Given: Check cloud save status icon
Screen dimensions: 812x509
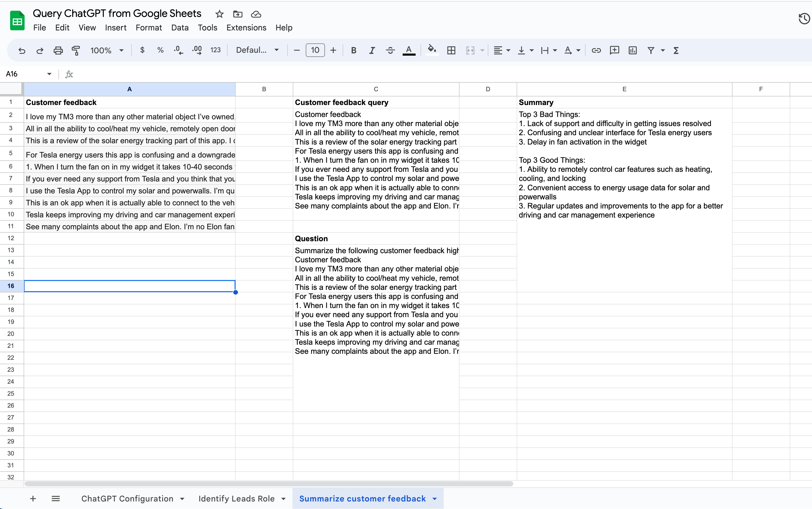Looking at the screenshot, I should coord(256,14).
